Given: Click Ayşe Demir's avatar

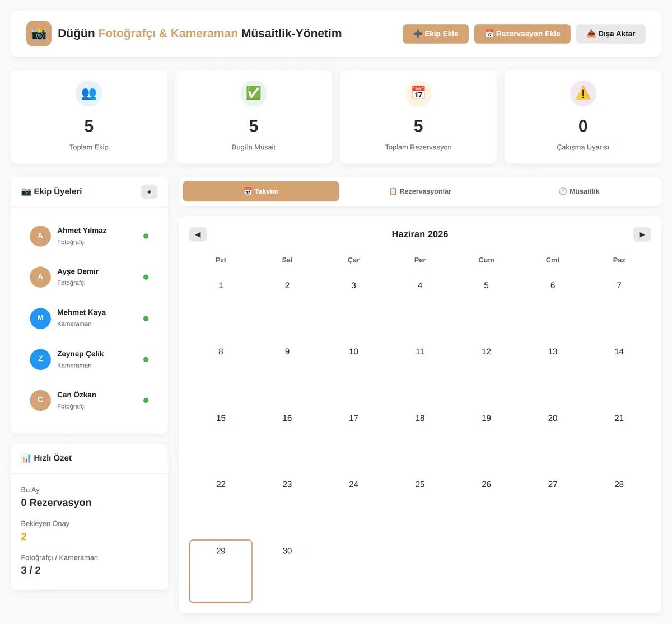Looking at the screenshot, I should tap(40, 277).
